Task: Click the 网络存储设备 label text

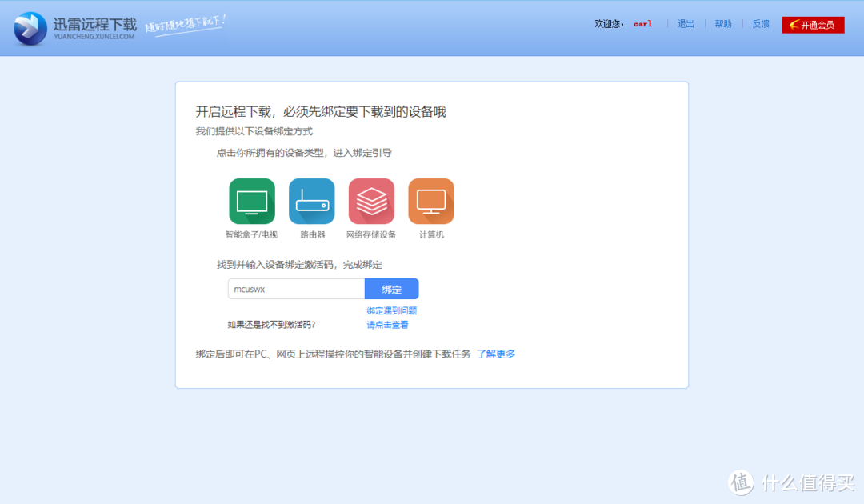Action: point(371,234)
